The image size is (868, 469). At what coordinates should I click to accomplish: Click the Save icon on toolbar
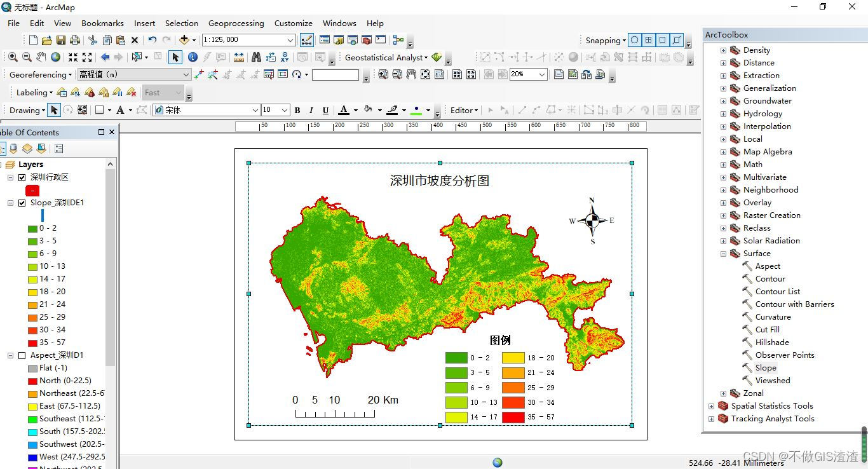pos(60,39)
